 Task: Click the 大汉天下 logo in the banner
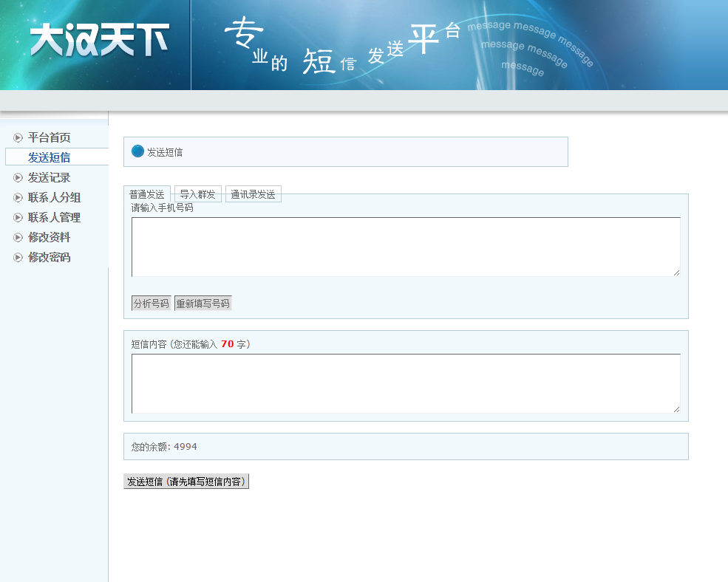click(x=99, y=40)
